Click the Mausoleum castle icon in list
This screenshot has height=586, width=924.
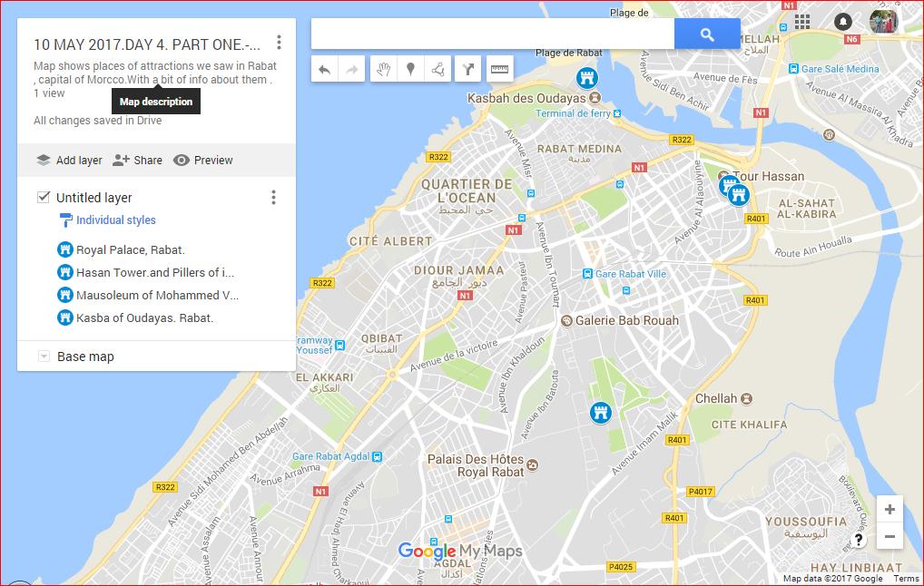64,295
